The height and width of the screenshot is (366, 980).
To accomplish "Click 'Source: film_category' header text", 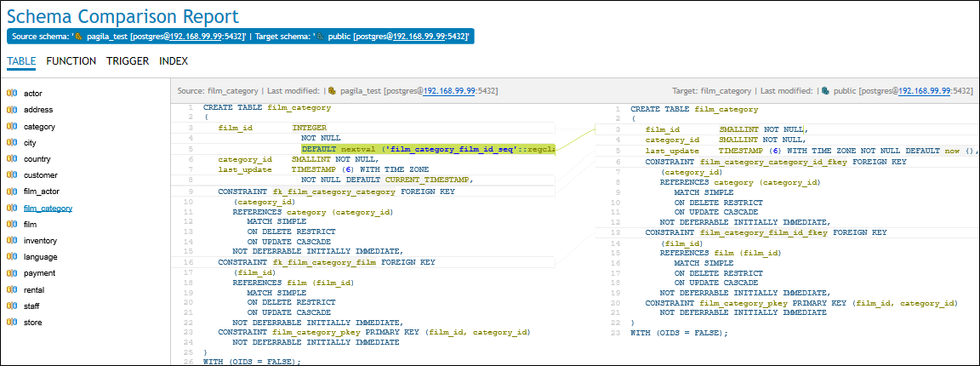I will tap(216, 91).
